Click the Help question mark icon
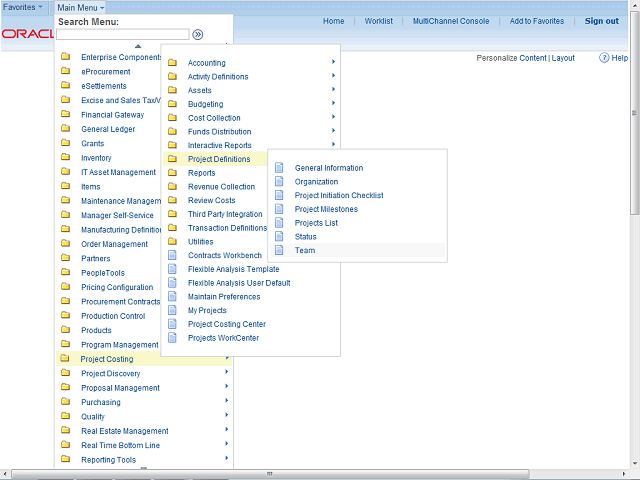Image resolution: width=640 pixels, height=480 pixels. (605, 58)
